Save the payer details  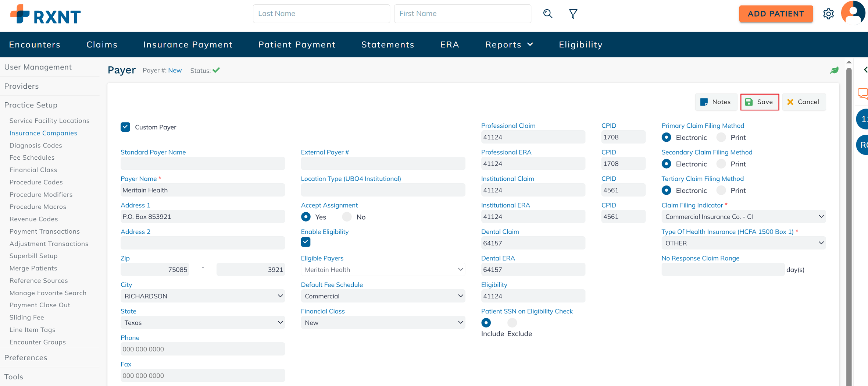759,102
